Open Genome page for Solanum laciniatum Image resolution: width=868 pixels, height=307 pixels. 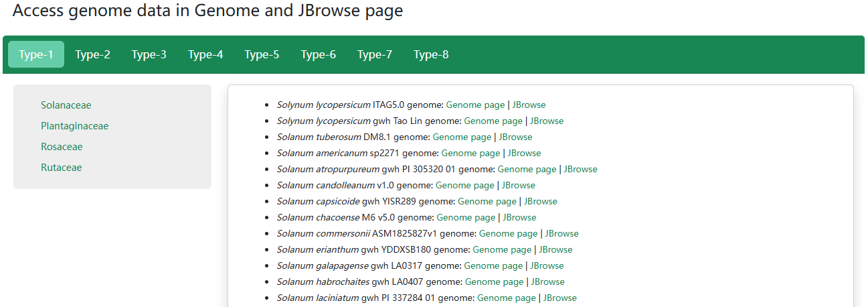tap(507, 298)
